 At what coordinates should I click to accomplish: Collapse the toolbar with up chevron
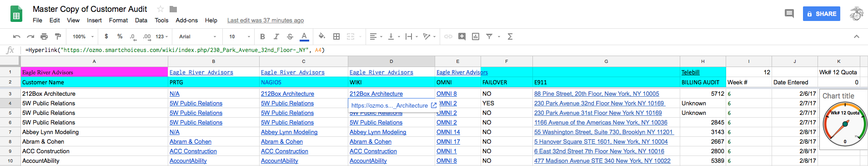(x=857, y=36)
